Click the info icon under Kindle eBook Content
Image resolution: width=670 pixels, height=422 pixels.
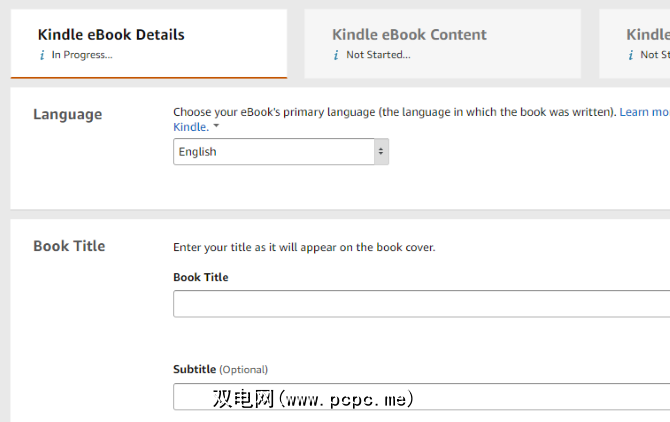tap(336, 55)
